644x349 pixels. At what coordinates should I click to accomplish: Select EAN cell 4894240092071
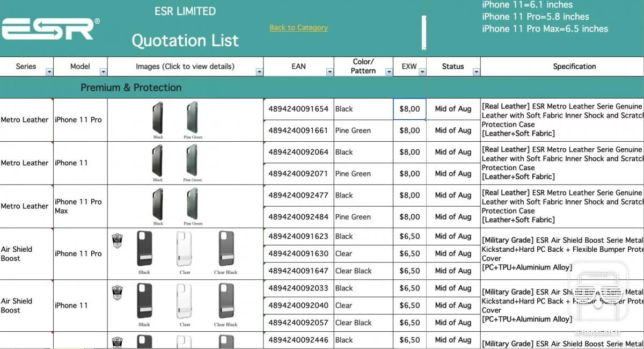pos(298,174)
